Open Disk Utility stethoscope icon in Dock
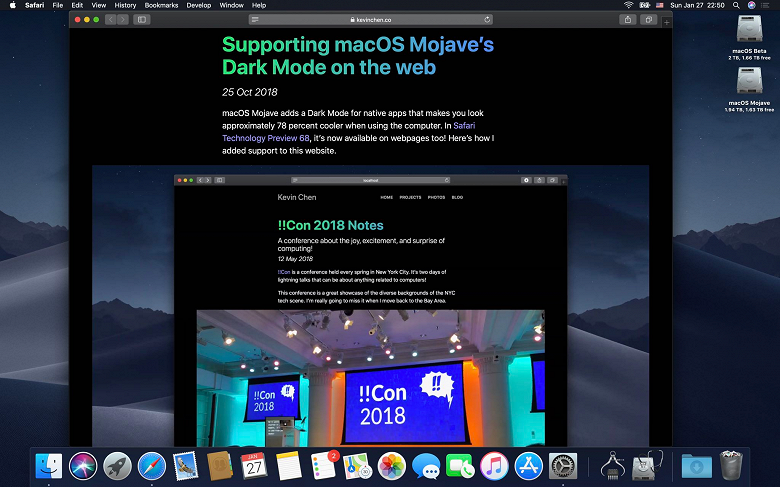 (x=647, y=465)
